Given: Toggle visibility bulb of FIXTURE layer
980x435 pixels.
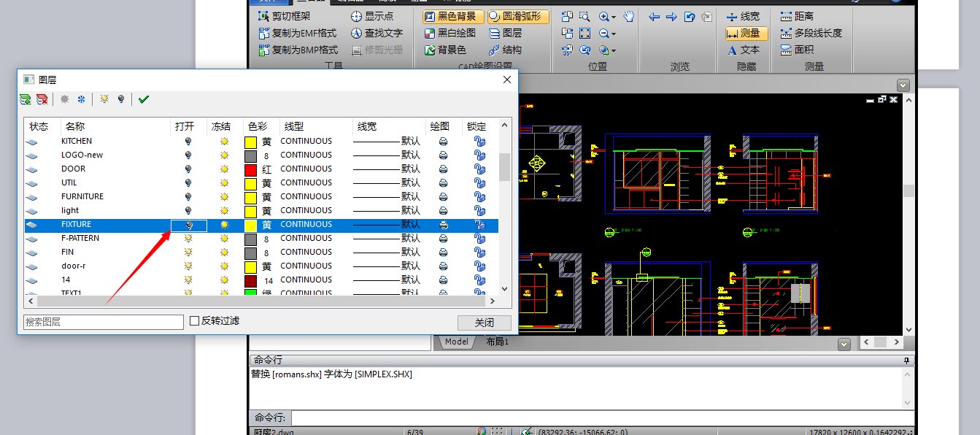Looking at the screenshot, I should pos(188,225).
